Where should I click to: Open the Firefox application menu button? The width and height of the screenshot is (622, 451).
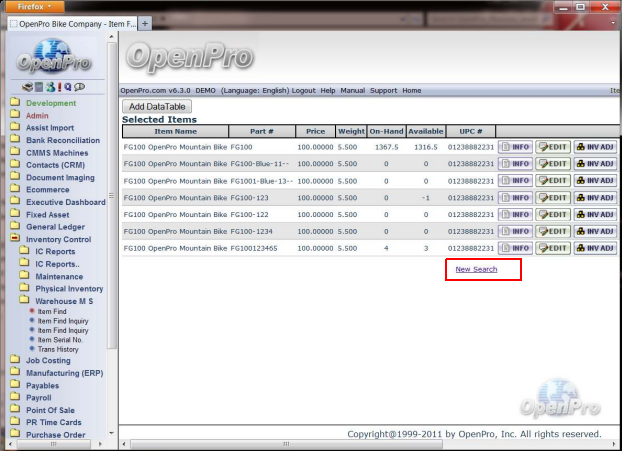pyautogui.click(x=37, y=6)
